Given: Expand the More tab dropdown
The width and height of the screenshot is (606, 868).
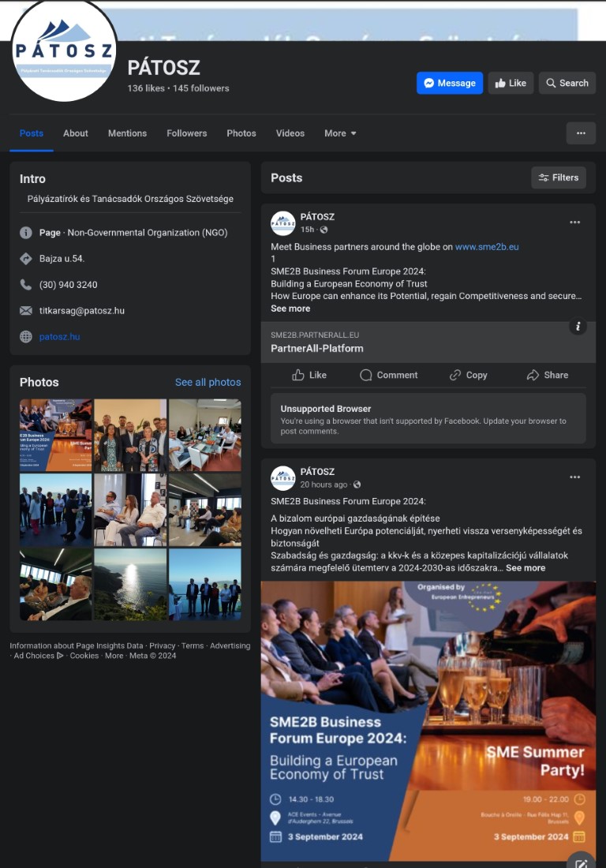Looking at the screenshot, I should (340, 133).
